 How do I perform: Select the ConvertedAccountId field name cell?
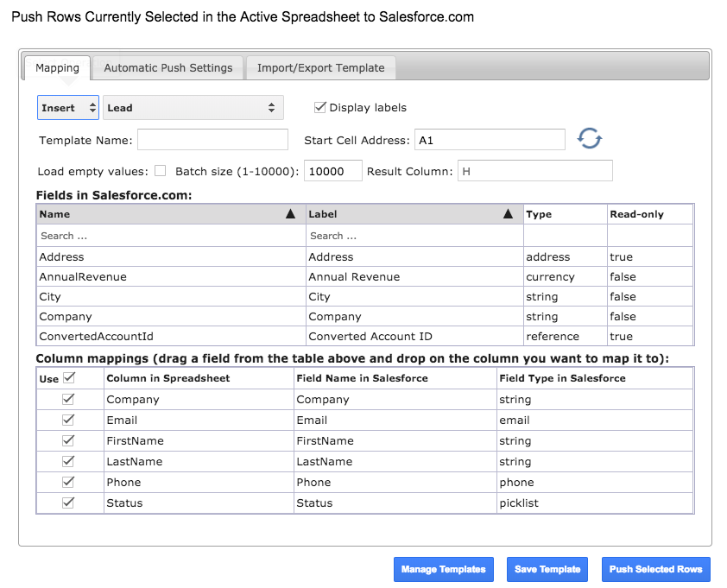click(x=171, y=336)
